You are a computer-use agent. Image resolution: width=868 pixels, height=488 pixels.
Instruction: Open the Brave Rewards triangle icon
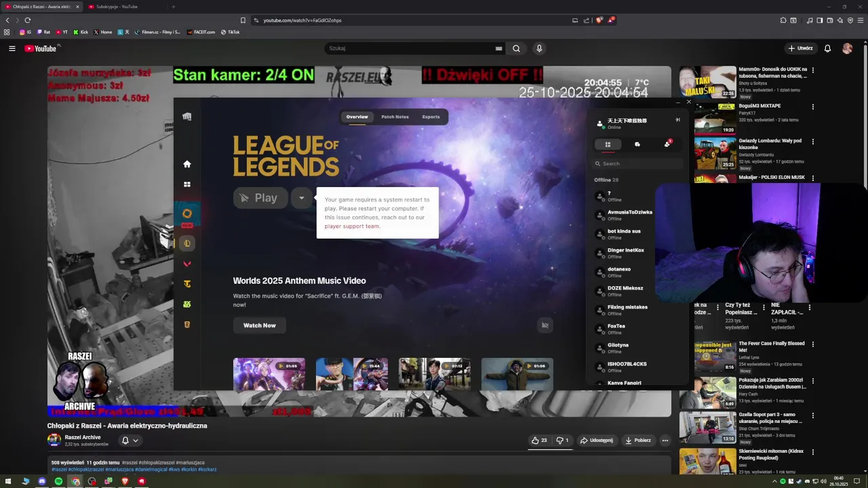611,20
